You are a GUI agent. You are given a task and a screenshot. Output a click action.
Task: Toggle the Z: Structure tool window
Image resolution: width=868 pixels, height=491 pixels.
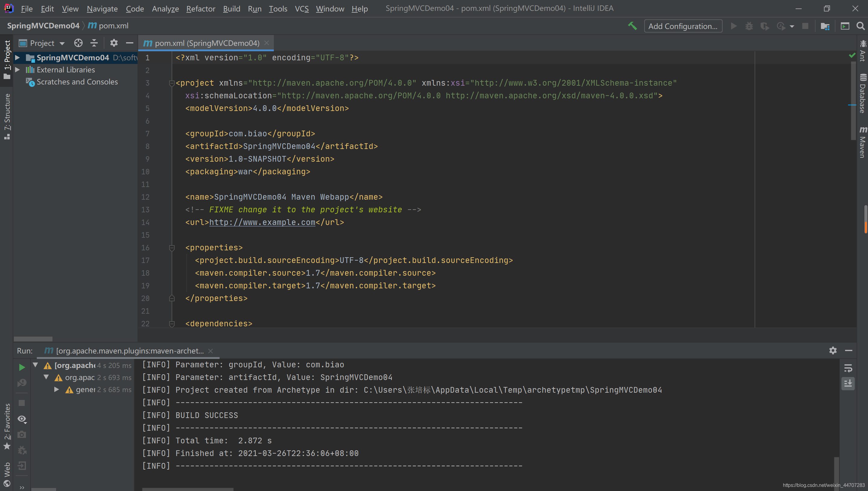7,116
